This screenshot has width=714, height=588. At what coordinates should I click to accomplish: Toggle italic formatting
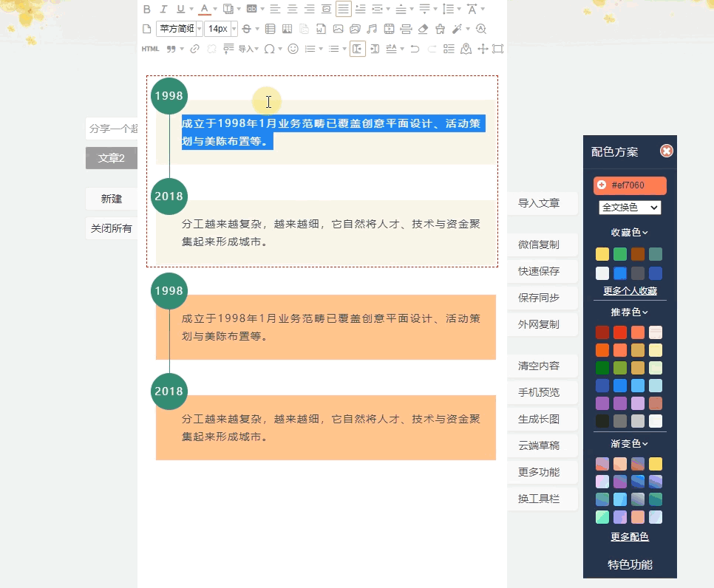pyautogui.click(x=163, y=9)
